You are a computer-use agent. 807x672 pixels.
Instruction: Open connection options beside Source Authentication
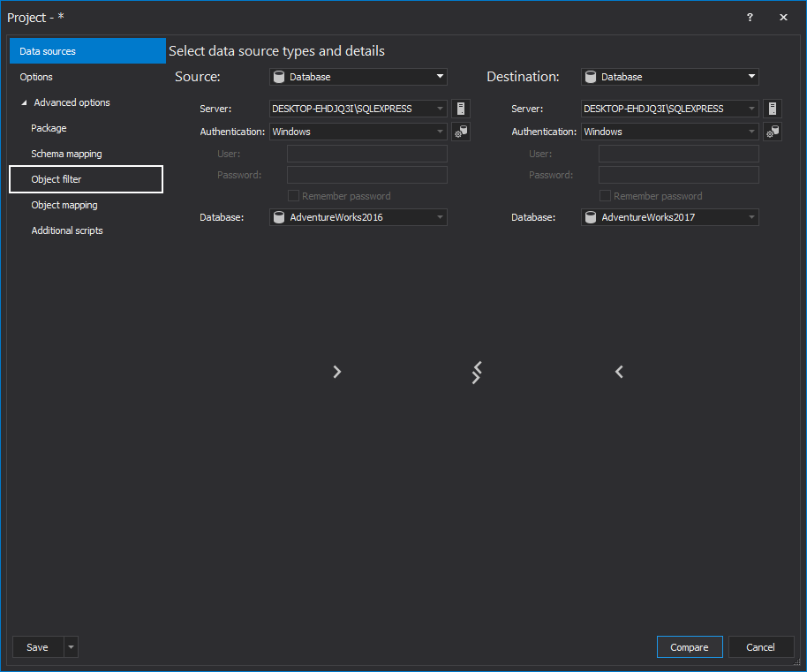coord(461,132)
